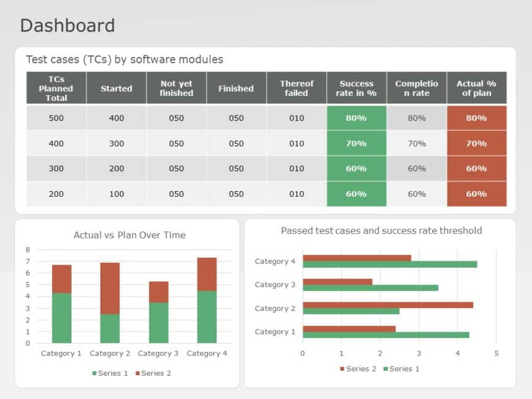Image resolution: width=532 pixels, height=399 pixels.
Task: Click "Passed test cases and success rate threshold" title
Action: (381, 231)
